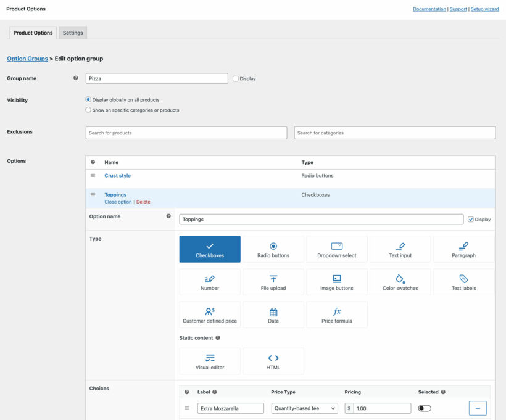This screenshot has height=420, width=506.
Task: Switch the option type to Text input
Action: pyautogui.click(x=400, y=249)
